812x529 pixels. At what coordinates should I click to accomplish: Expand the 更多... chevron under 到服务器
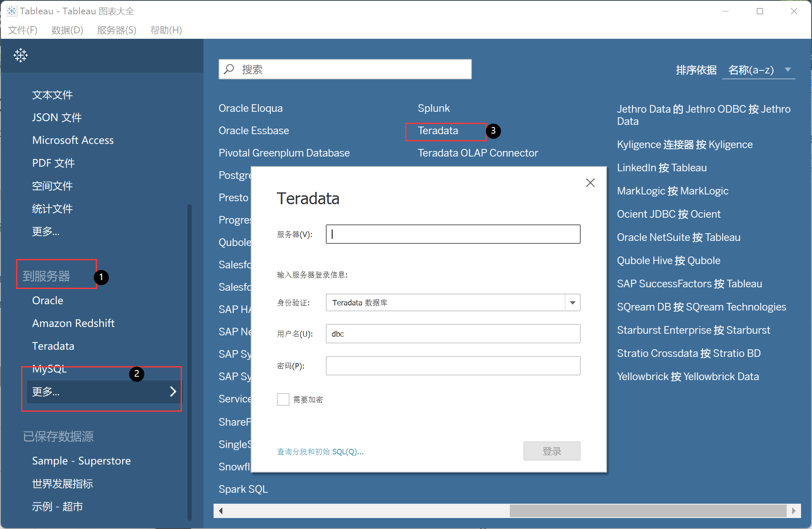coord(173,391)
